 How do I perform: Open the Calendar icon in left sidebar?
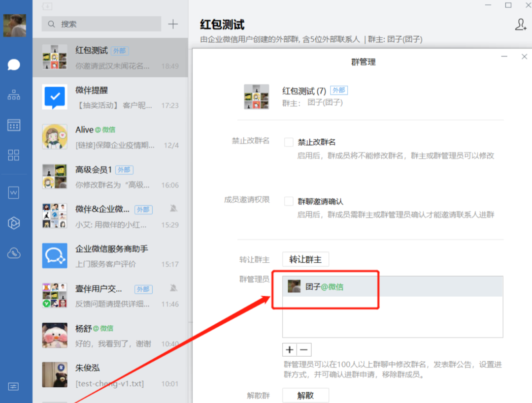coord(14,125)
